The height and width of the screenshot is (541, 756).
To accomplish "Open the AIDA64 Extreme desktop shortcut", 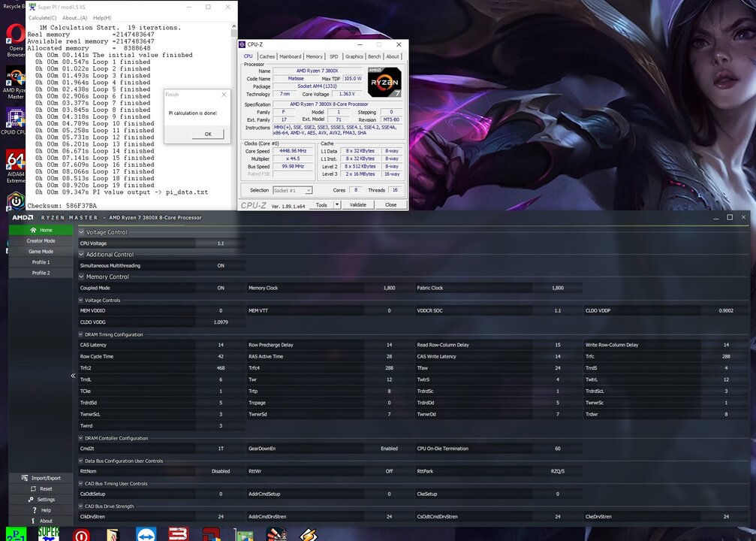I will [16, 166].
